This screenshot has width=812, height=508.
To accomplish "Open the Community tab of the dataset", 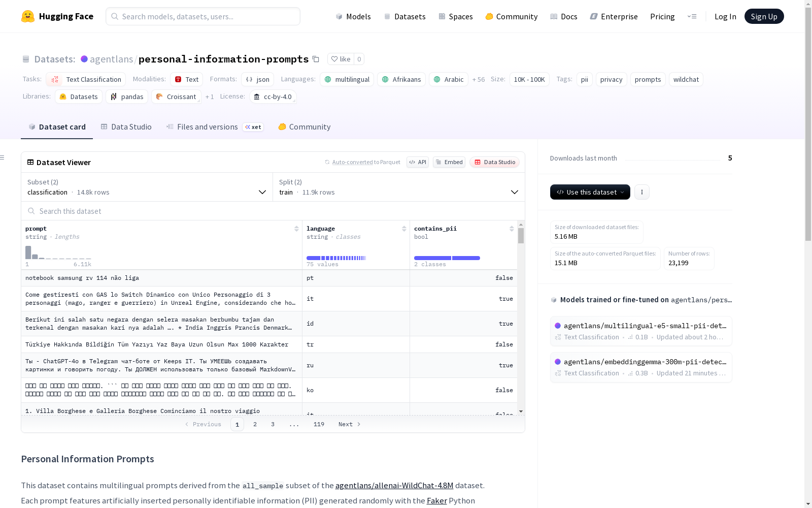I will [304, 127].
